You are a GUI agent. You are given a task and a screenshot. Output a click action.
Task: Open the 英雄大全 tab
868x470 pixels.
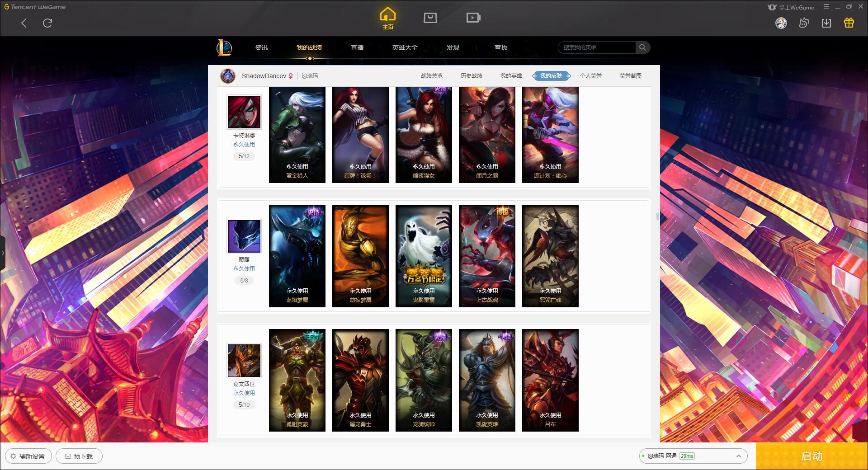pyautogui.click(x=405, y=47)
